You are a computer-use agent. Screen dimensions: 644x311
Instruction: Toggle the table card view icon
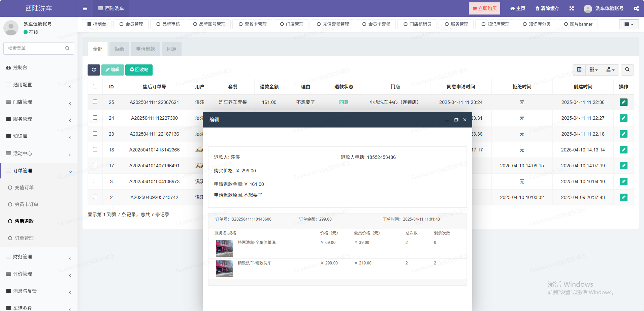tap(579, 70)
